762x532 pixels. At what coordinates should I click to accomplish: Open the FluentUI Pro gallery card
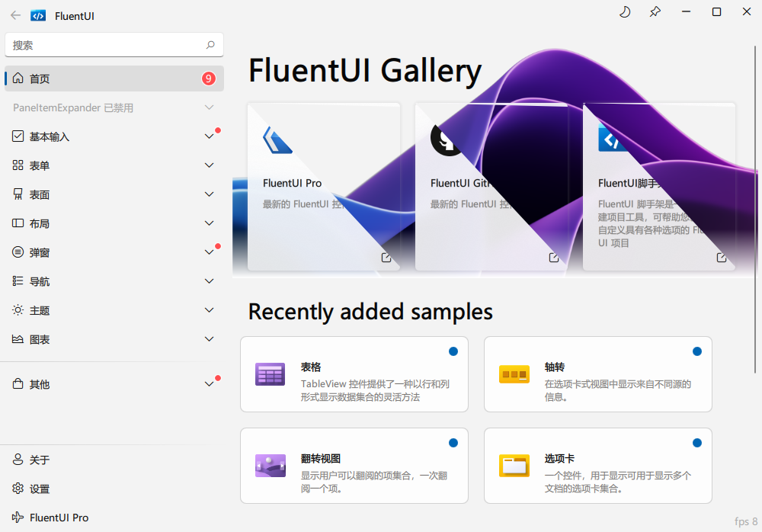(324, 187)
